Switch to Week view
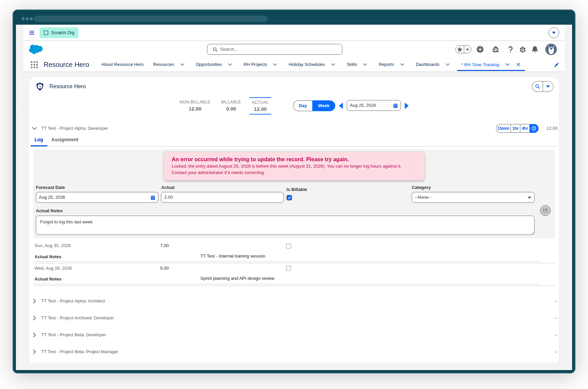 point(324,106)
